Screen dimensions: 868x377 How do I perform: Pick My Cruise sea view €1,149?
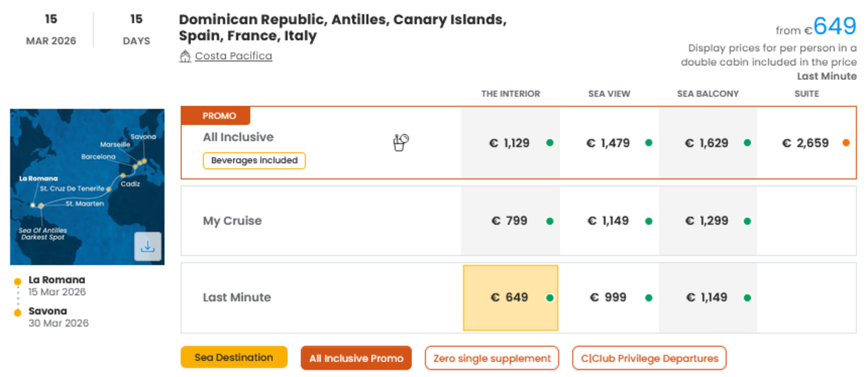pos(609,221)
